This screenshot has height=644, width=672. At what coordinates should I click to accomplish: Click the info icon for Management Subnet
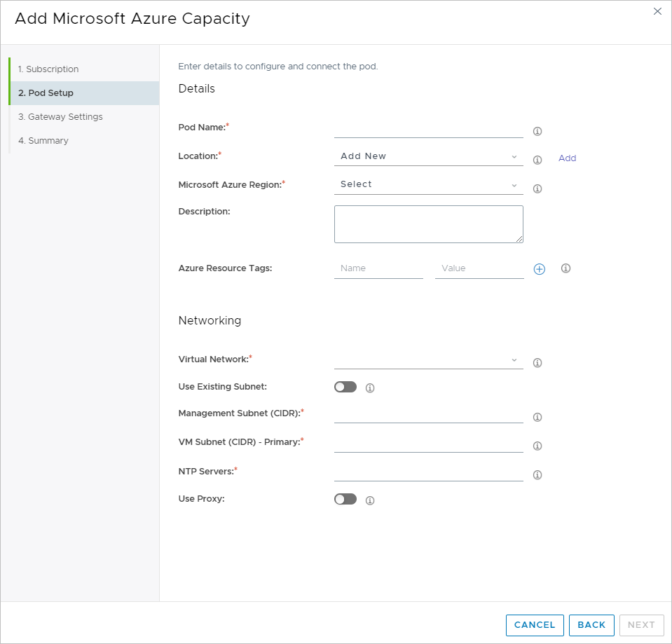pyautogui.click(x=537, y=418)
